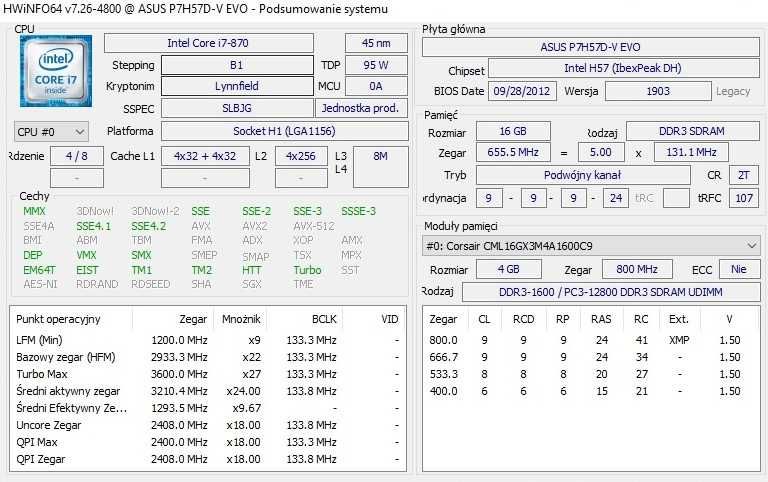Click the Podwójny kanał mode field
This screenshot has height=482, width=768.
(x=583, y=175)
